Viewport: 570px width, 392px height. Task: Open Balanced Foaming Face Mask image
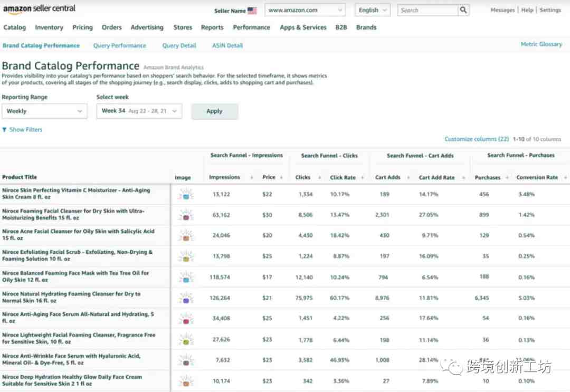(x=186, y=278)
